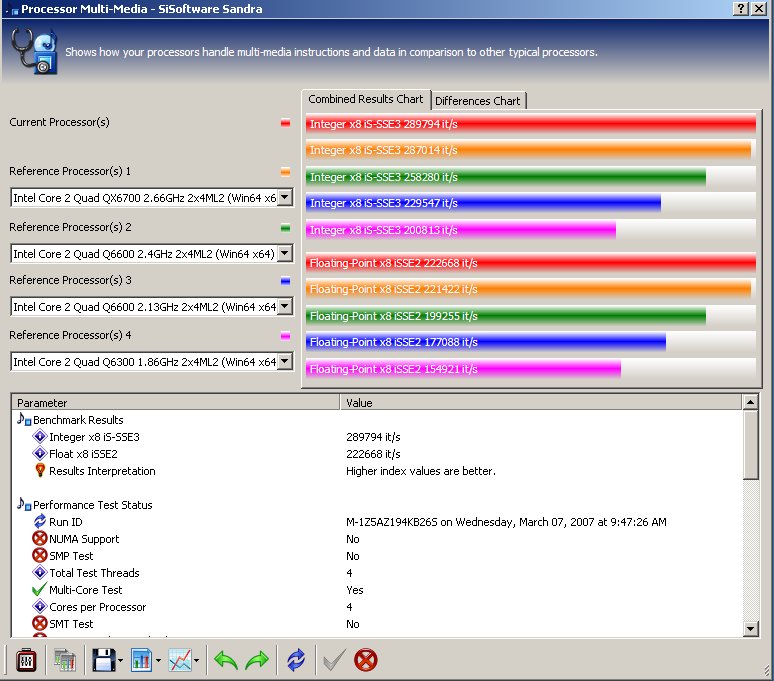Click the help question mark button
774x681 pixels.
coord(740,8)
